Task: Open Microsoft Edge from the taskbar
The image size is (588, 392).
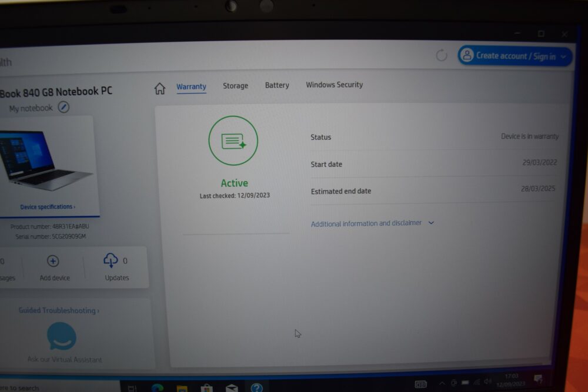Action: (158, 387)
